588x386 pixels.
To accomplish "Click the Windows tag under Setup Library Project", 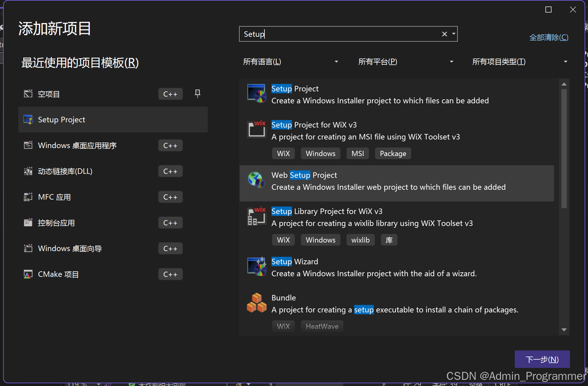I will click(x=321, y=240).
